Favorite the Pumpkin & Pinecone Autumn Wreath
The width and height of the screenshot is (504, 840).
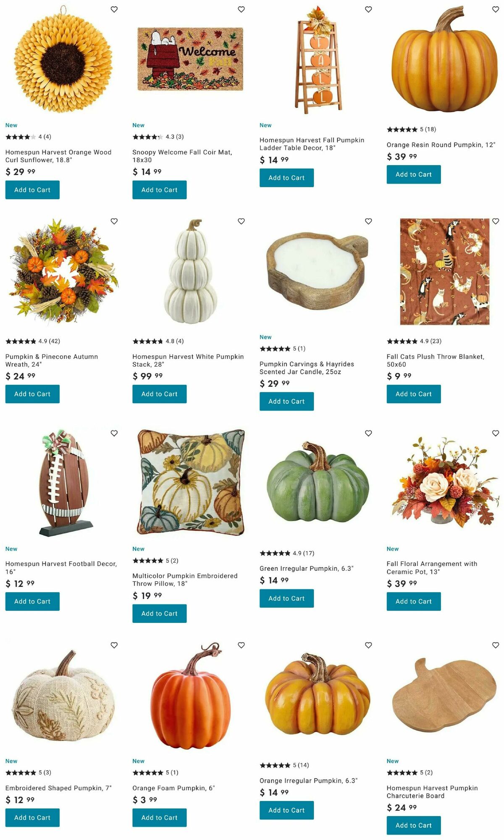coord(114,221)
